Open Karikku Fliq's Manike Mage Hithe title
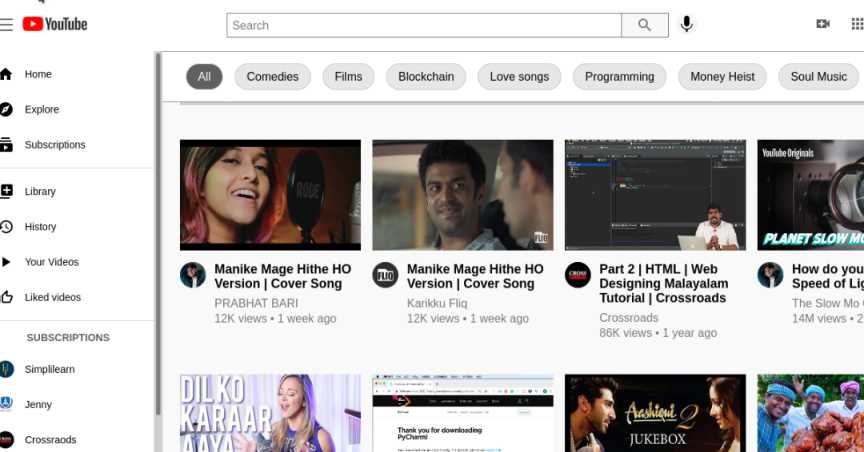 tap(475, 276)
